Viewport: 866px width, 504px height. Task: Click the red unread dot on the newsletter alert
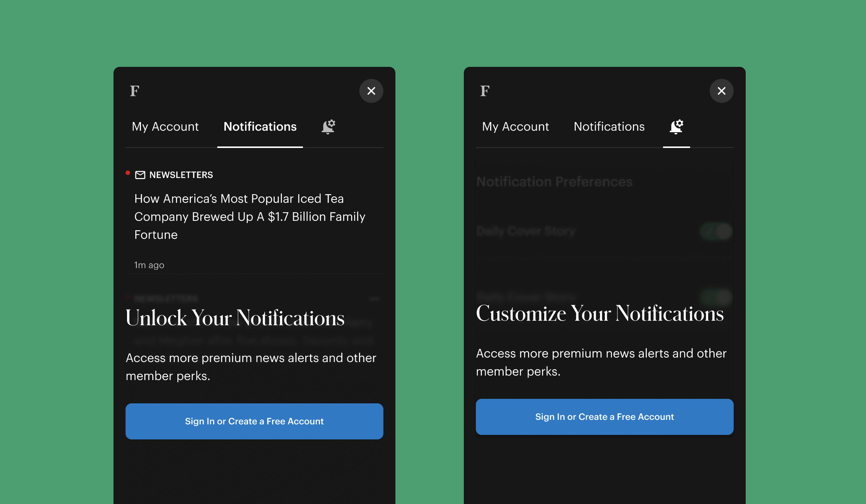point(128,172)
